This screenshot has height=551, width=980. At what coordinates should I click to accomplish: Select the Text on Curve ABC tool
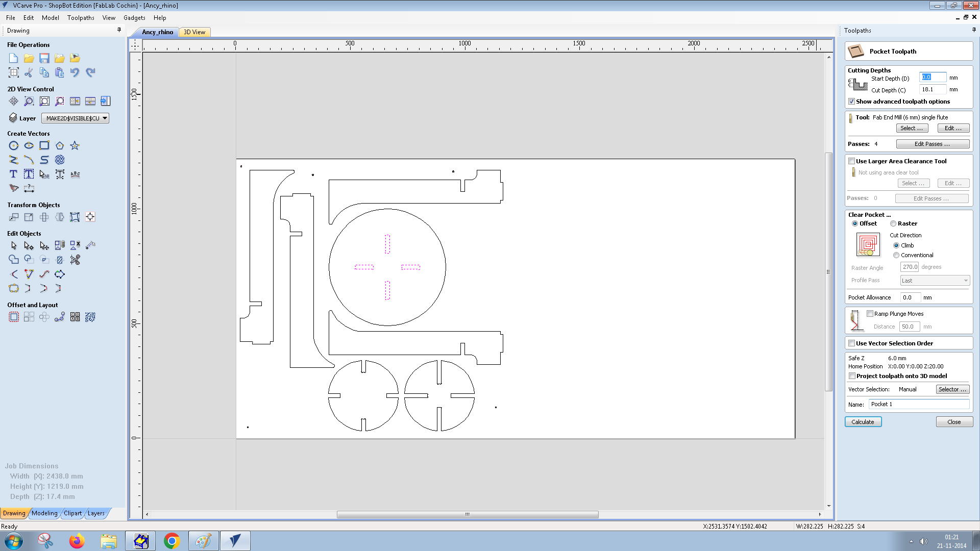(75, 174)
